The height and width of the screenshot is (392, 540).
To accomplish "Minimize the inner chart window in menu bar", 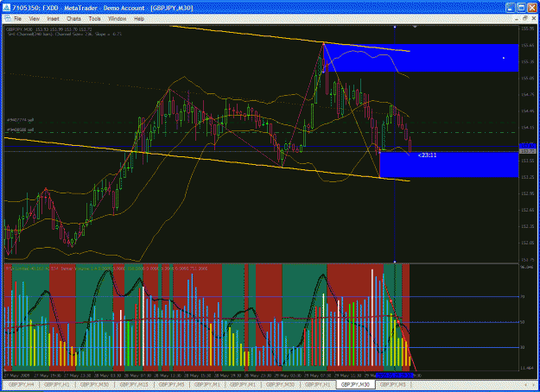I will (x=516, y=19).
